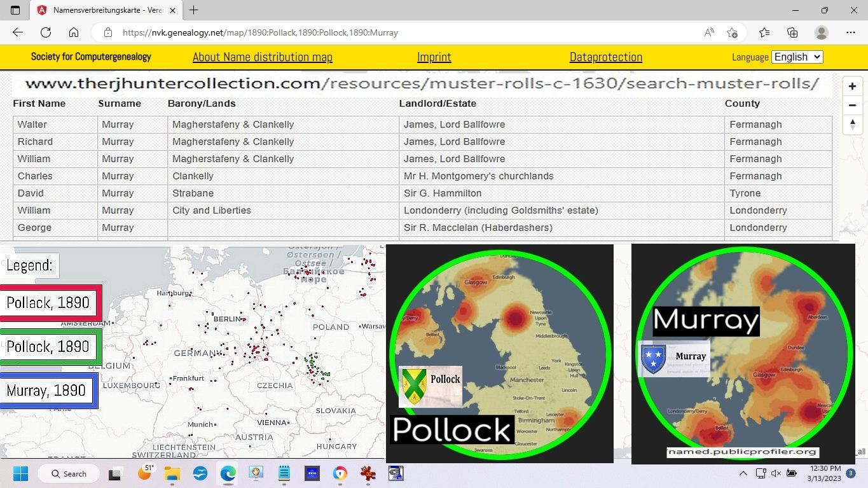Image resolution: width=868 pixels, height=488 pixels.
Task: Click Mr H. Montgomery's churchlands cell
Action: pos(562,176)
